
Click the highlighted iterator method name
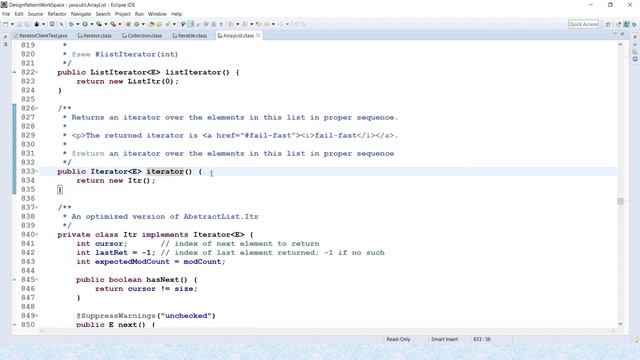[x=165, y=171]
